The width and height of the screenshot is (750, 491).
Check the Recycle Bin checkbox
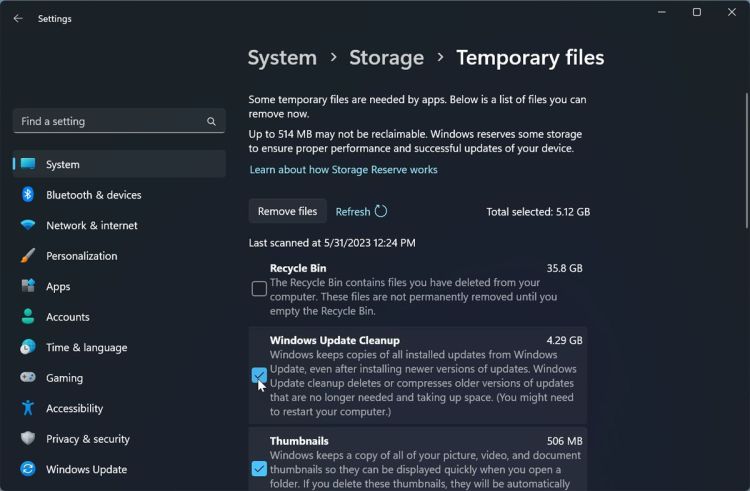tap(259, 289)
